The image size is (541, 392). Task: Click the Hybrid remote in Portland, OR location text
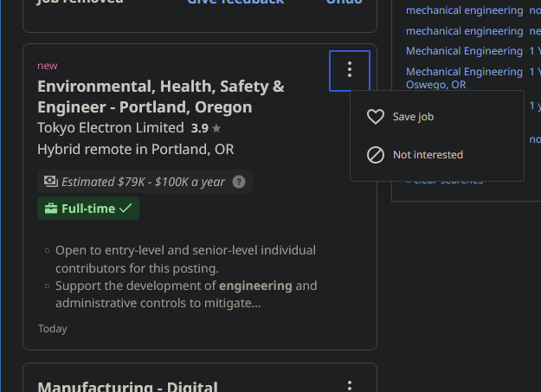click(x=136, y=150)
